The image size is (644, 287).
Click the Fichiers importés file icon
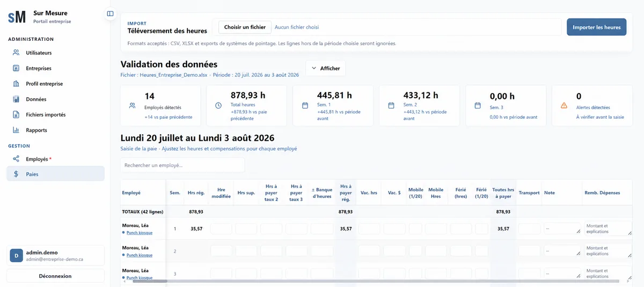point(16,114)
